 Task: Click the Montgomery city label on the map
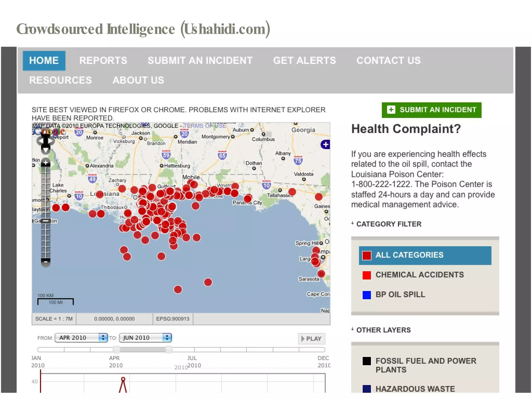pos(216,137)
